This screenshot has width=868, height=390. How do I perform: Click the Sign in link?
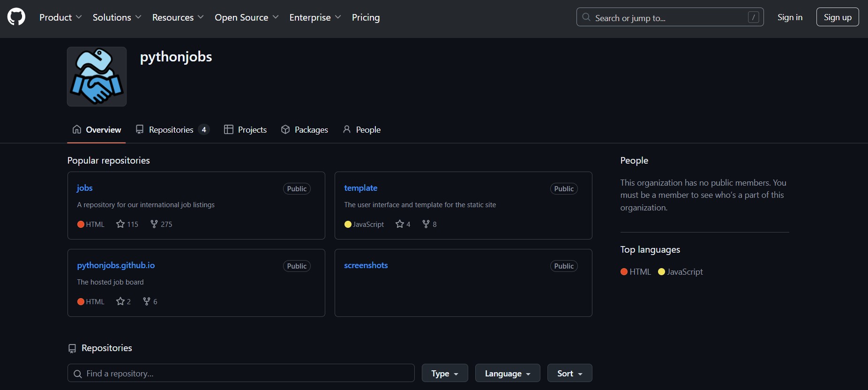pyautogui.click(x=790, y=17)
